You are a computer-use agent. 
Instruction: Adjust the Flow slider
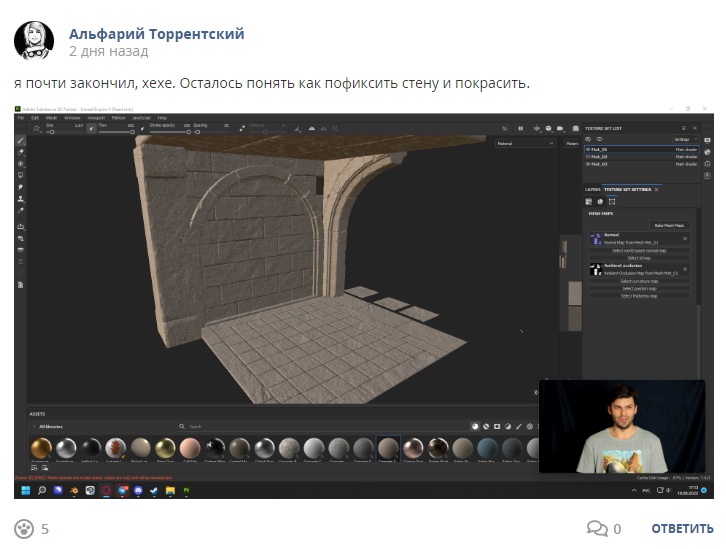tap(117, 132)
